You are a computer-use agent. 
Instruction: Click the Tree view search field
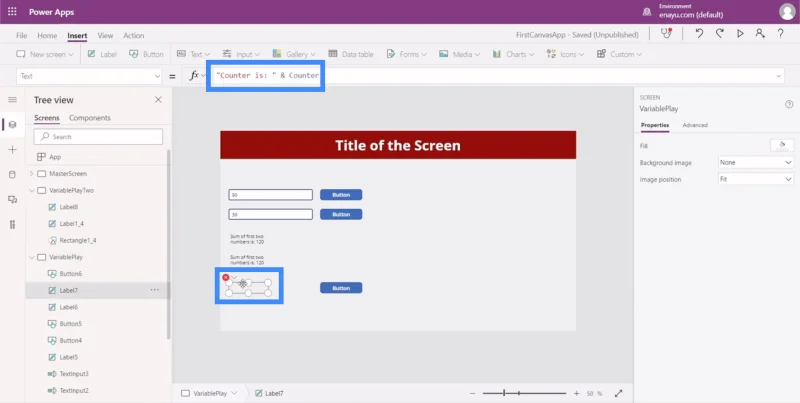[x=98, y=137]
